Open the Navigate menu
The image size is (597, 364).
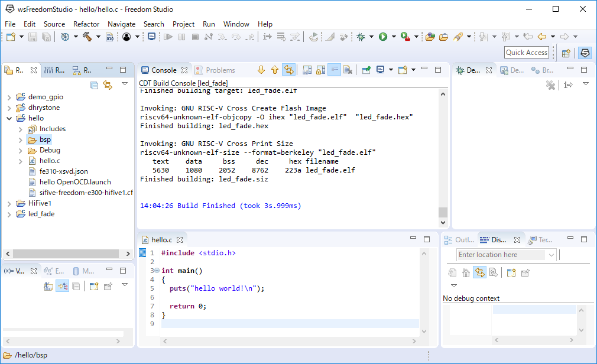(x=121, y=24)
